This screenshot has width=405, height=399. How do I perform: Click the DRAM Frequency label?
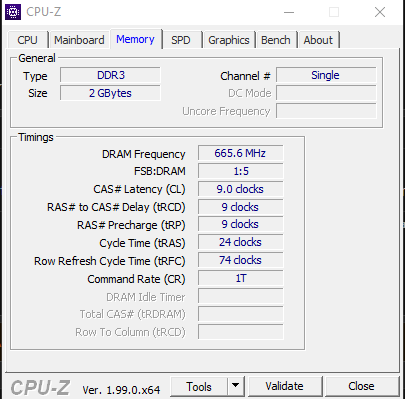(143, 154)
